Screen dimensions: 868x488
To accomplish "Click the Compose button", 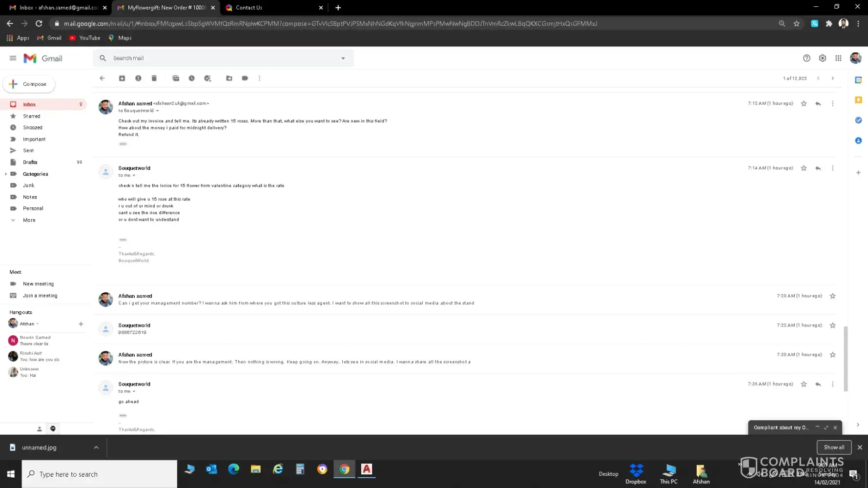I will (29, 84).
